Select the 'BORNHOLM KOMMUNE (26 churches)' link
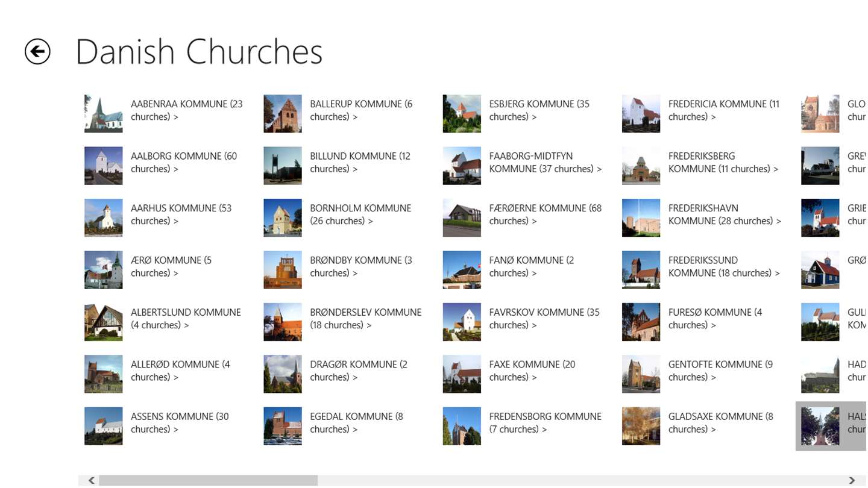This screenshot has width=868, height=488. (360, 214)
